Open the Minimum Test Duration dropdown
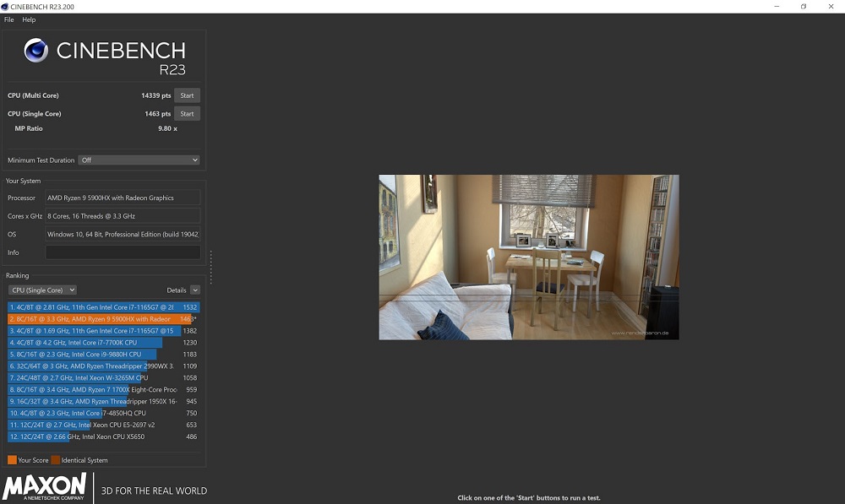 coord(139,160)
